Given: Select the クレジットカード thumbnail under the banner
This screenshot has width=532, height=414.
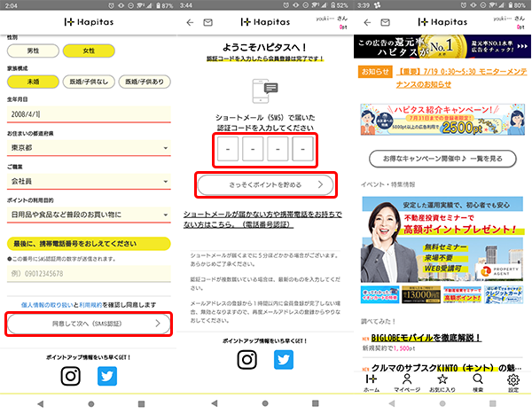Looking at the screenshot, I should pos(504,294).
